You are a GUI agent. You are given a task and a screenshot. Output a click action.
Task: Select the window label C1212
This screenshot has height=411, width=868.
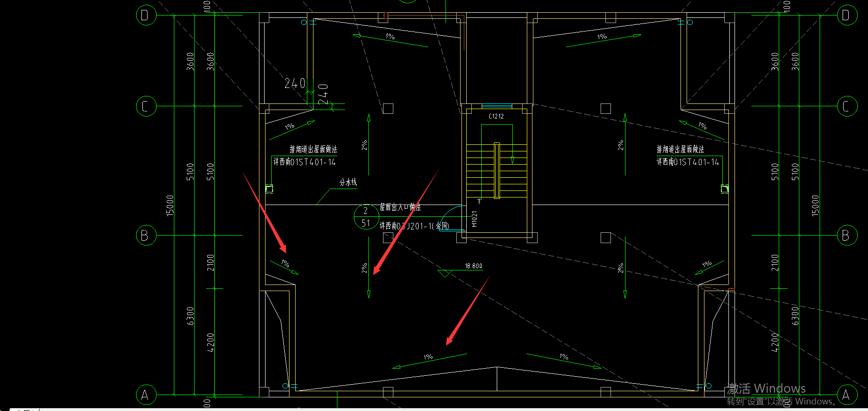(496, 116)
